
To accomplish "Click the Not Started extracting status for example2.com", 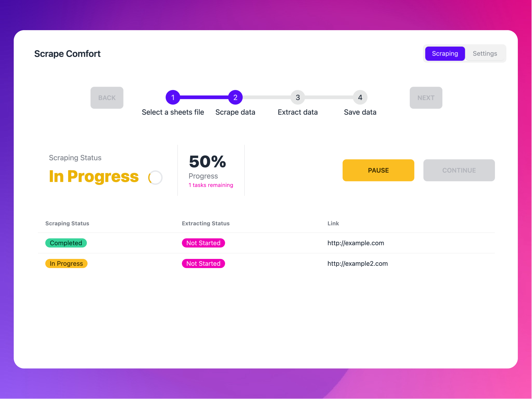I will click(x=203, y=263).
